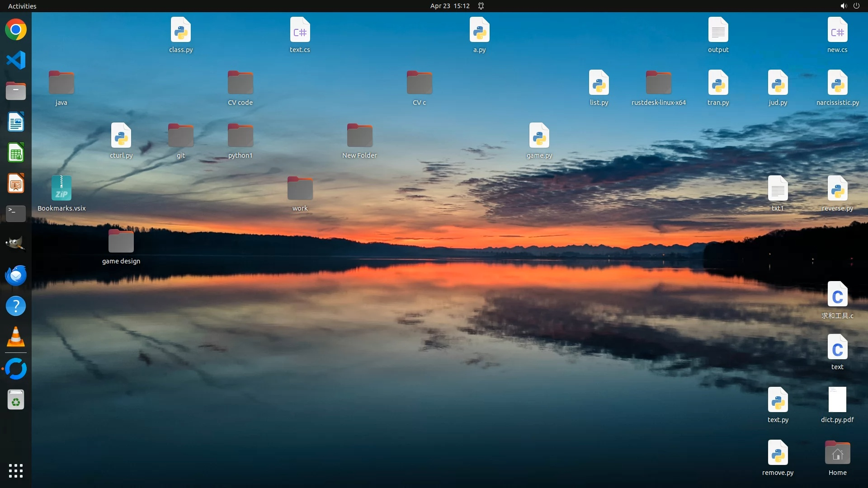Launch Thunderbird mail from the dock
The image size is (868, 488).
(16, 275)
